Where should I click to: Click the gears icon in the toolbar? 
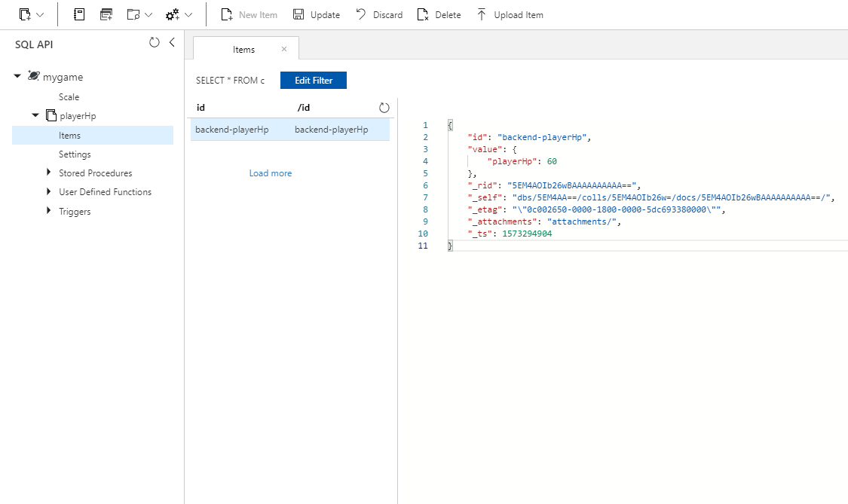click(171, 14)
